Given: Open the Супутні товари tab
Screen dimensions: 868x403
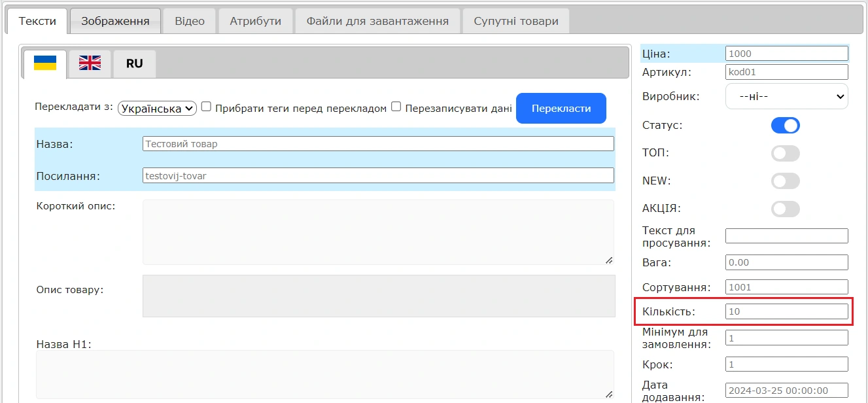Looking at the screenshot, I should tap(515, 21).
